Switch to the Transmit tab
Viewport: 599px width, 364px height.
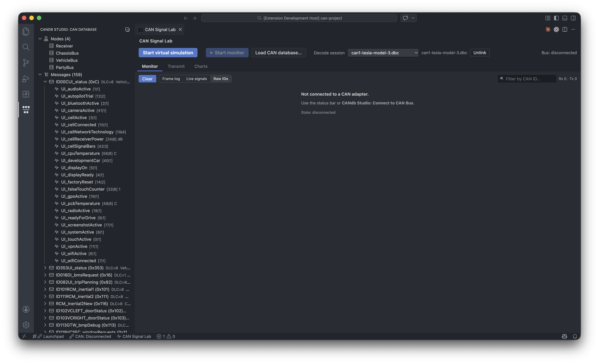click(x=176, y=66)
